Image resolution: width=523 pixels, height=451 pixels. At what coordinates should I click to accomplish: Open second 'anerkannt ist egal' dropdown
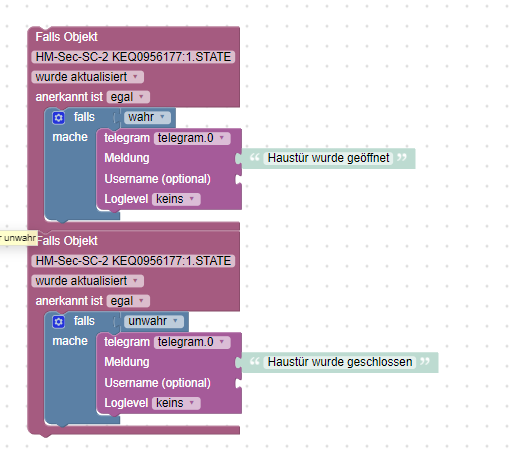pos(128,301)
